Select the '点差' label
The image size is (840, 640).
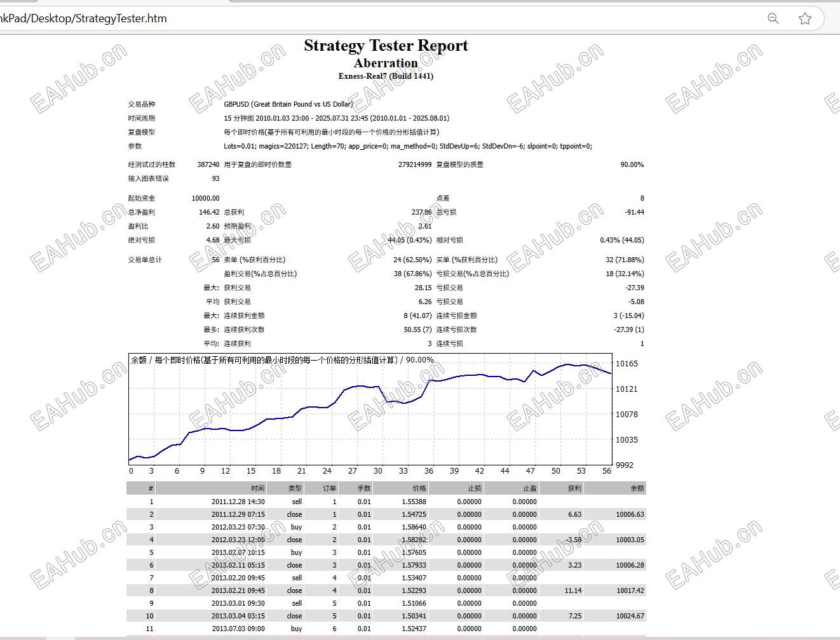click(443, 198)
